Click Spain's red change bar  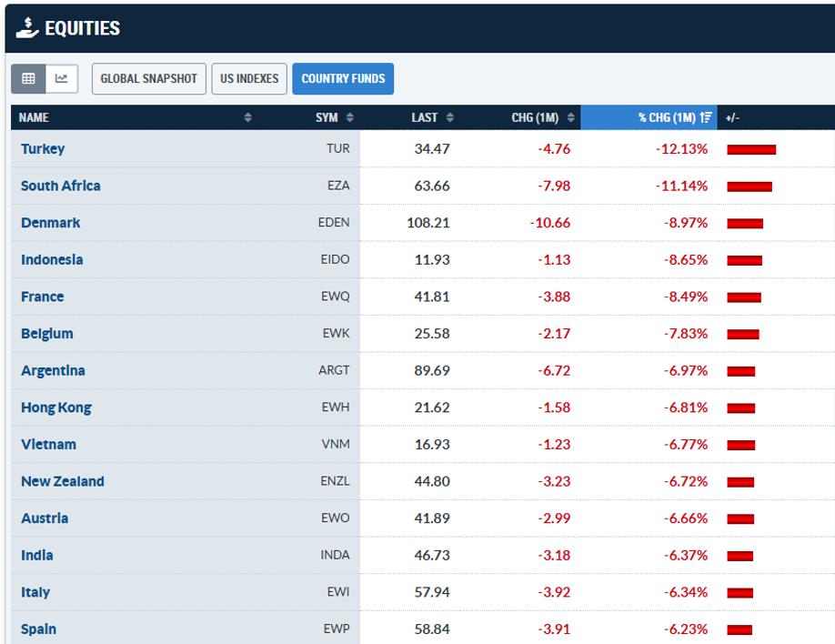739,630
